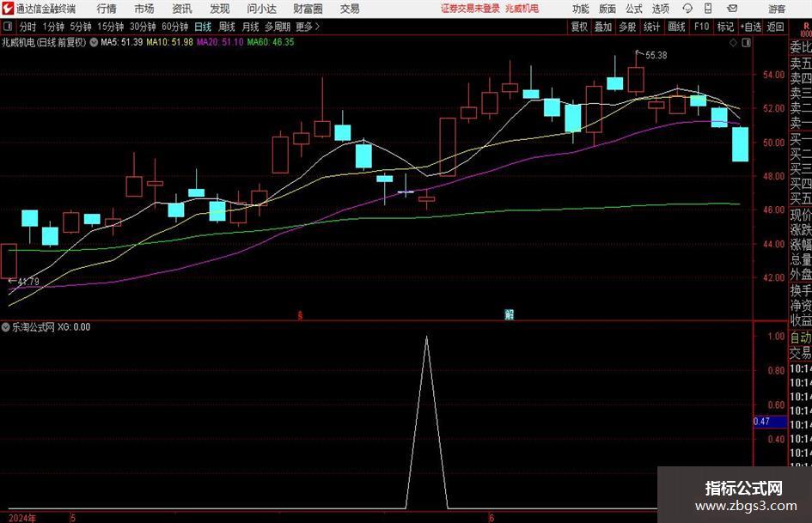Click the 返回 back button
The image size is (812, 523).
tap(775, 27)
